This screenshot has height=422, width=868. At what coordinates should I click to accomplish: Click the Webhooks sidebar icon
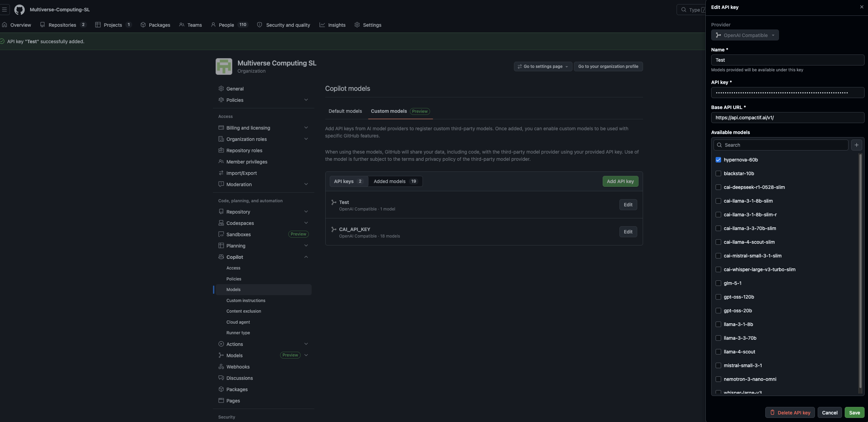tap(221, 366)
